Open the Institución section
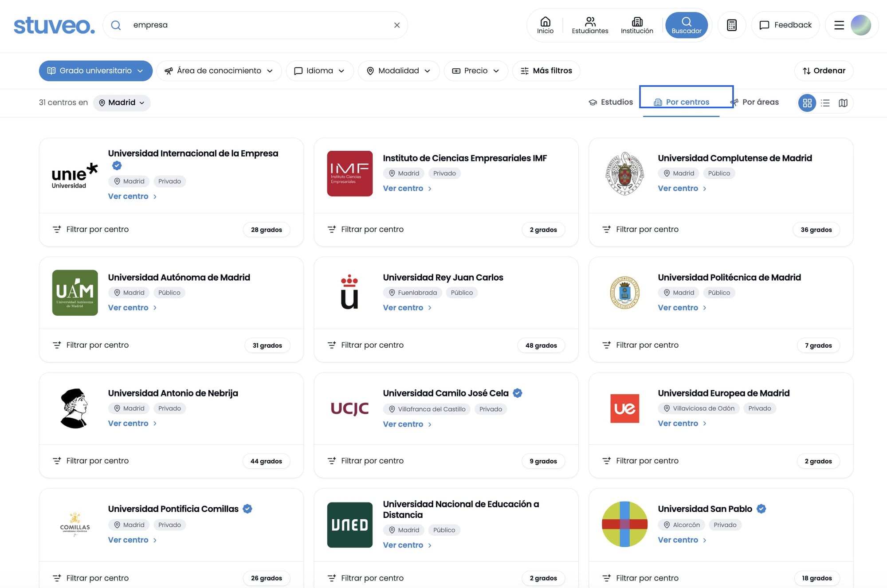 [637, 25]
